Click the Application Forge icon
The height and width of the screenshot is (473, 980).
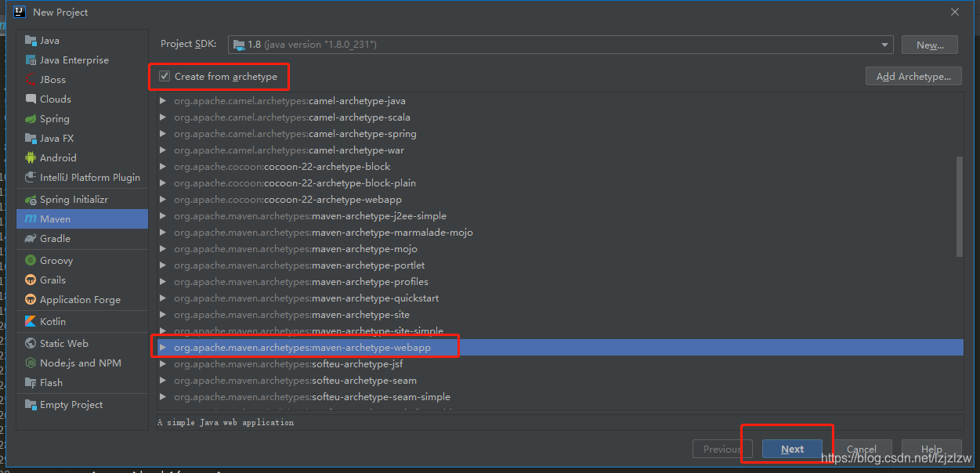click(31, 300)
